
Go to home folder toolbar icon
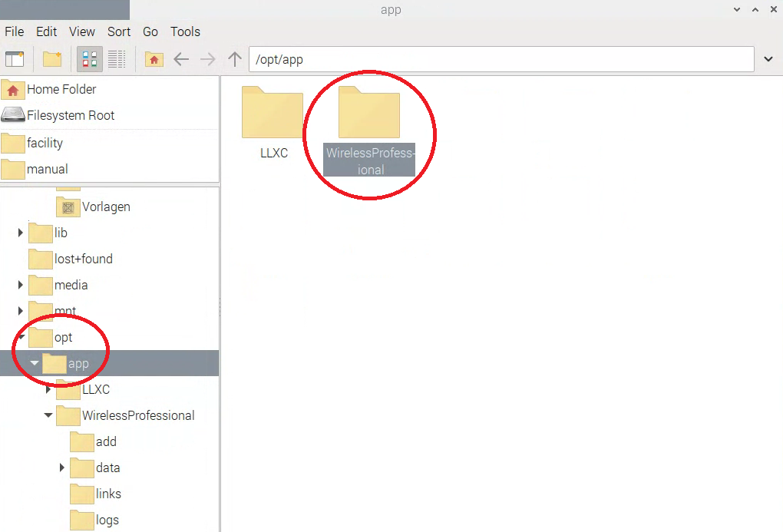pyautogui.click(x=154, y=59)
